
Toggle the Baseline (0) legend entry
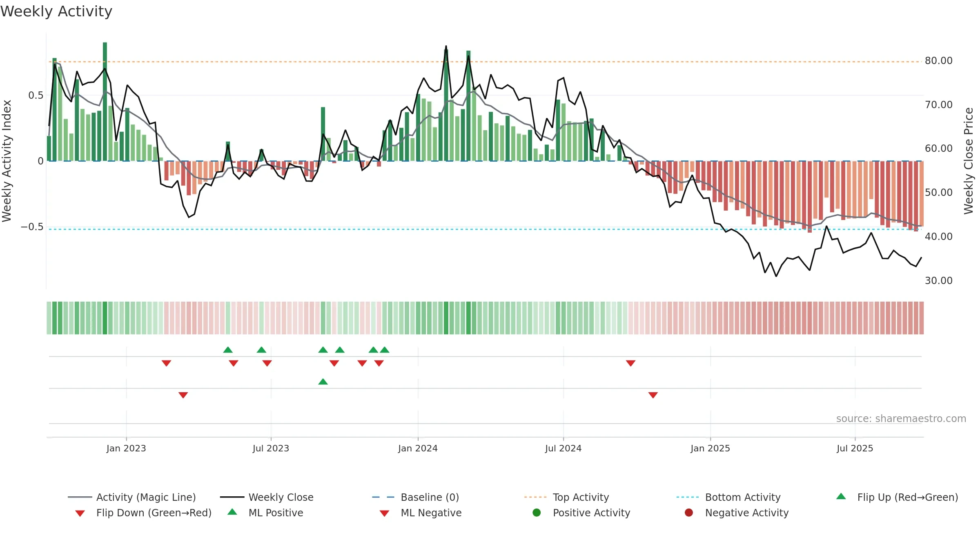[416, 497]
